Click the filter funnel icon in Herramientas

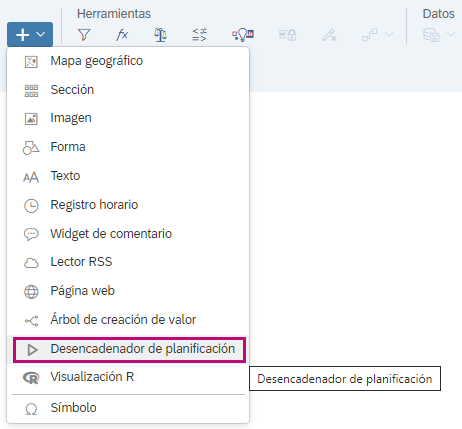84,35
